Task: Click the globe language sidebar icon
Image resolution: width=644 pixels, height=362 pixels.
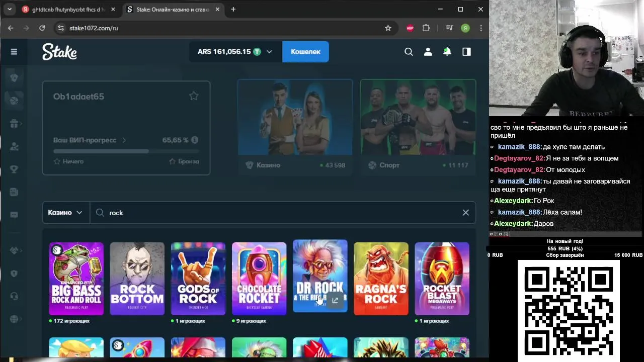Action: (14, 319)
